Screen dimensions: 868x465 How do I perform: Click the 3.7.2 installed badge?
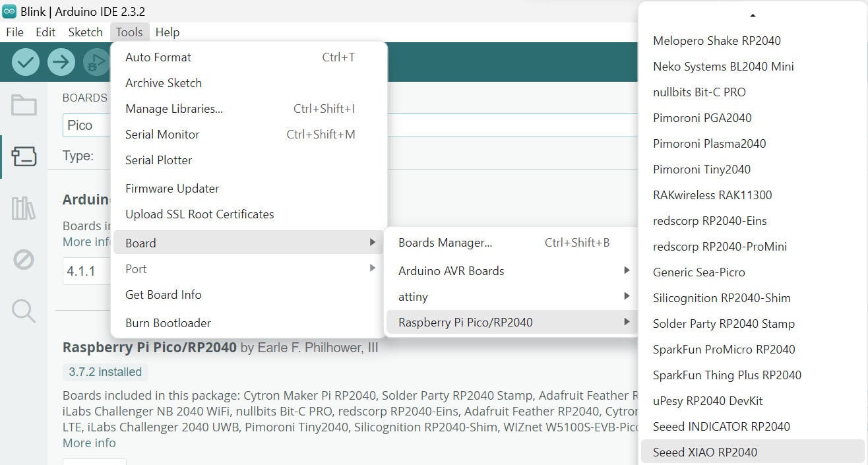pos(106,372)
